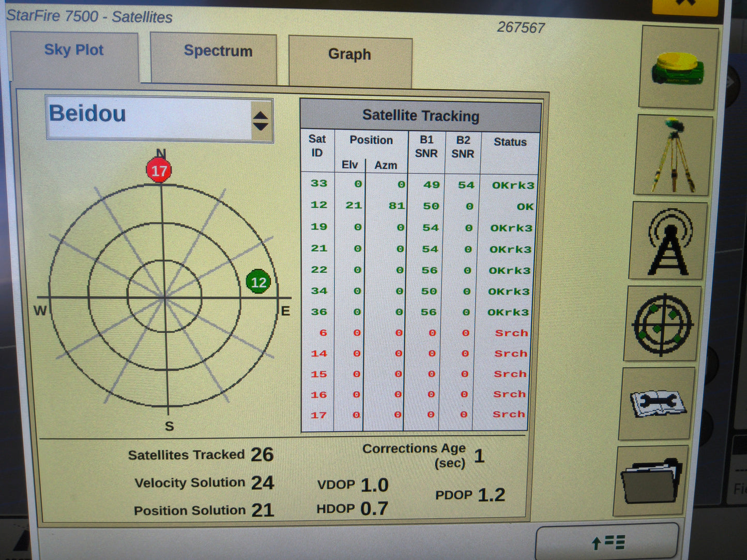Click the PDOP value 1.2
The height and width of the screenshot is (560, 747).
coord(492,495)
